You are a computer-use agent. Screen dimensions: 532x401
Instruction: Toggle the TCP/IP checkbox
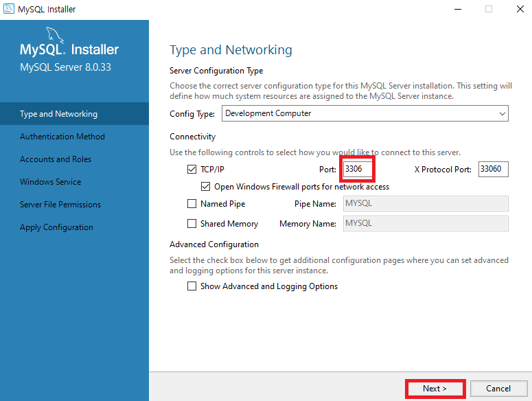(x=192, y=170)
